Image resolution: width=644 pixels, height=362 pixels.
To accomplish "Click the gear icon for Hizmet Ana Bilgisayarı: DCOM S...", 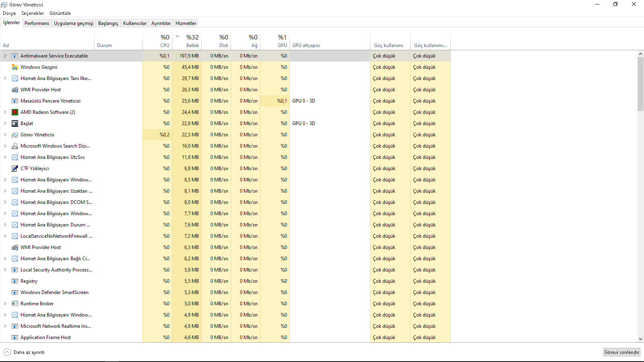I will click(15, 202).
